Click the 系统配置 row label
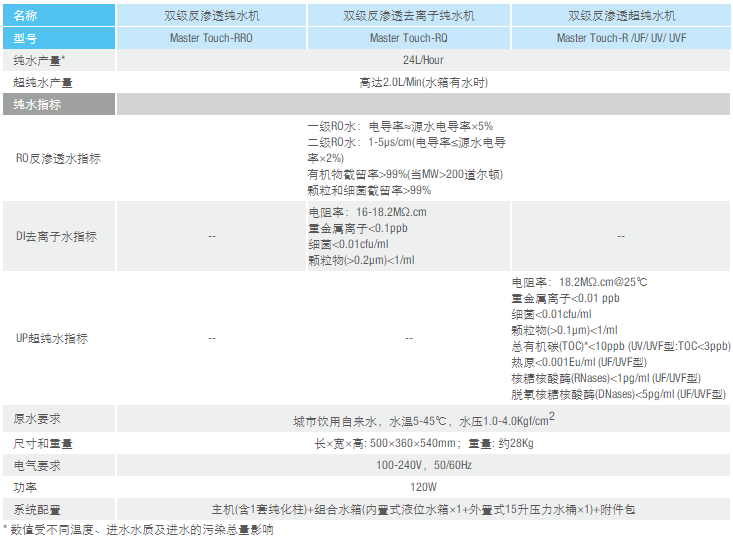 pyautogui.click(x=37, y=509)
